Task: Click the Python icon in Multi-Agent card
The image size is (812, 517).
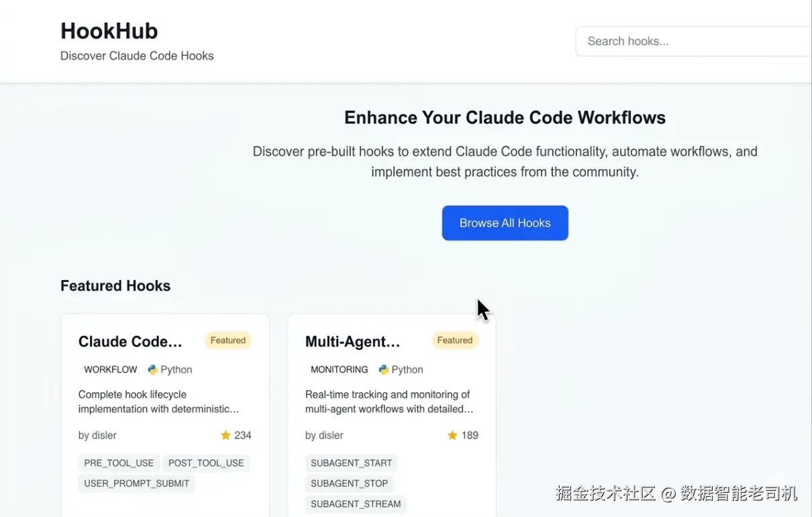Action: pyautogui.click(x=383, y=369)
